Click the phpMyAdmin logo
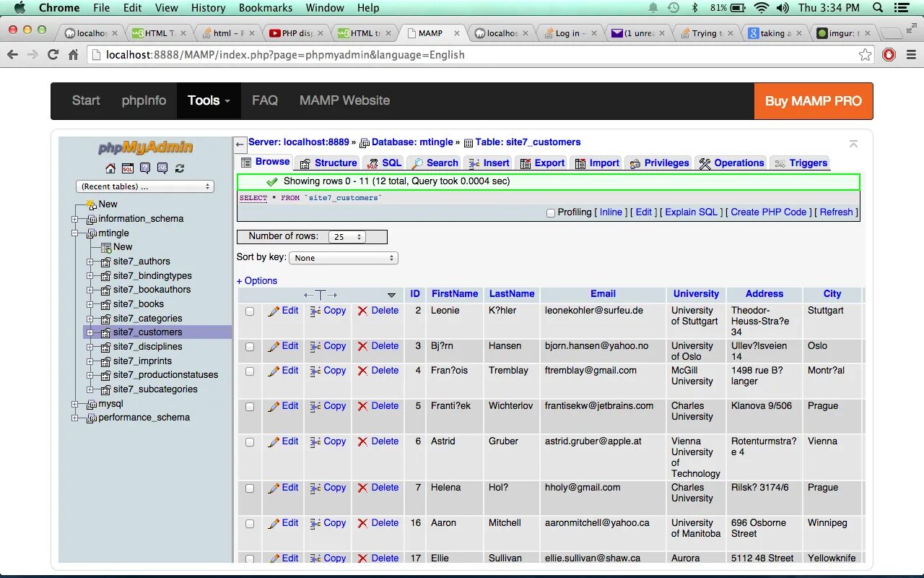The image size is (924, 578). coord(145,148)
